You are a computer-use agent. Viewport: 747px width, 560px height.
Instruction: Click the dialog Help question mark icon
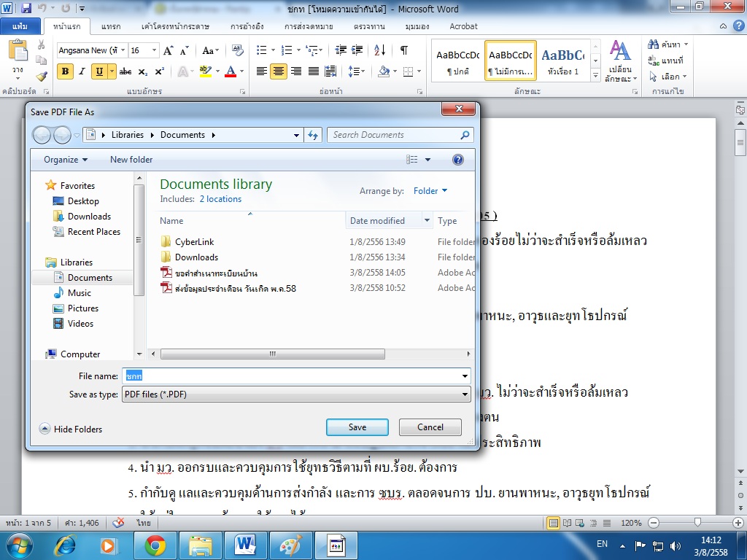(458, 160)
